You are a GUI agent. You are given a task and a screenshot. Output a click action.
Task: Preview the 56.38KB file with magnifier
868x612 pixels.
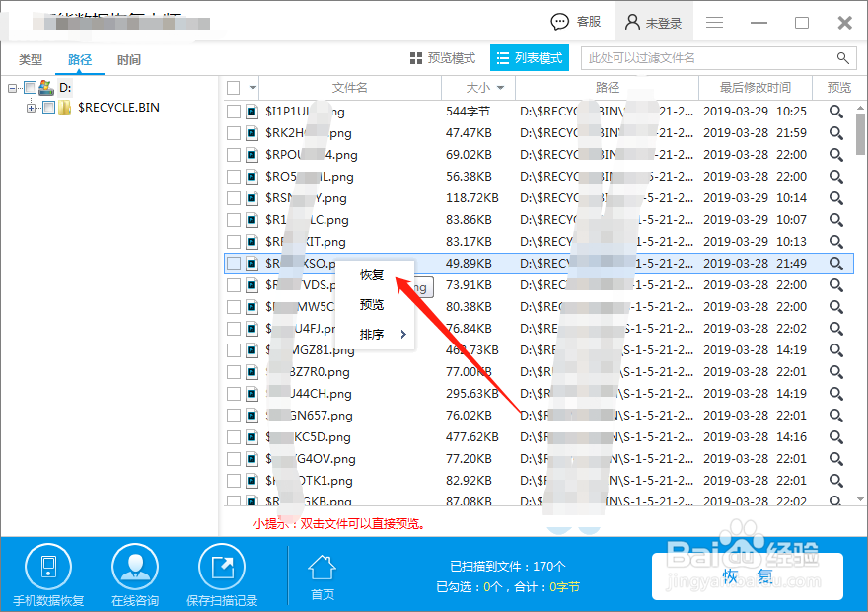835,177
